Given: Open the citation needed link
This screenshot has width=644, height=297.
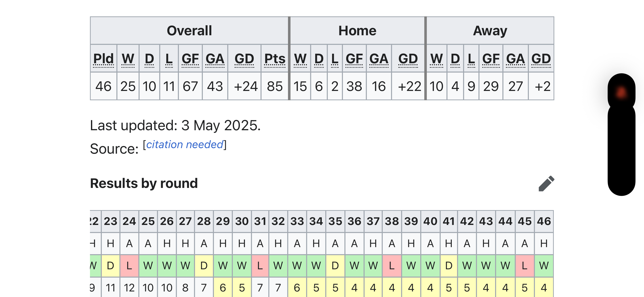Looking at the screenshot, I should pos(185,145).
